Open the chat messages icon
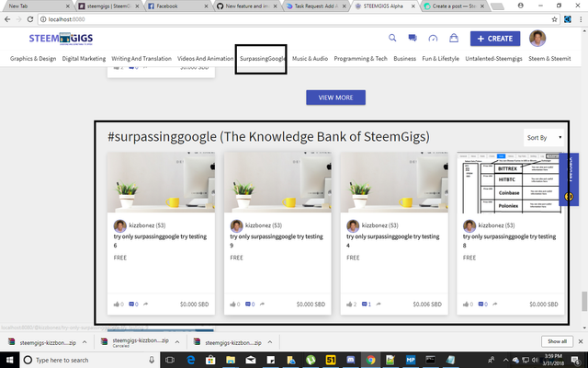Screen dimensions: 588x368 [413, 38]
